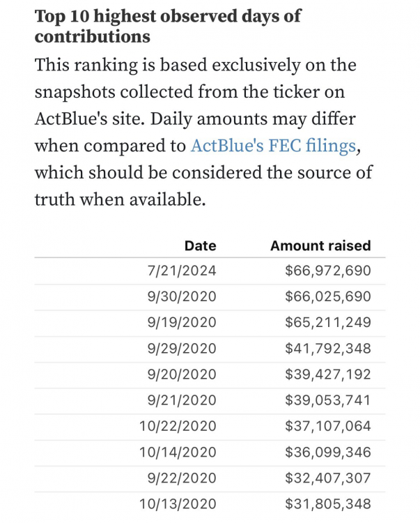The image size is (420, 523).
Task: Click the $65,211,249 amount cell
Action: 328,322
